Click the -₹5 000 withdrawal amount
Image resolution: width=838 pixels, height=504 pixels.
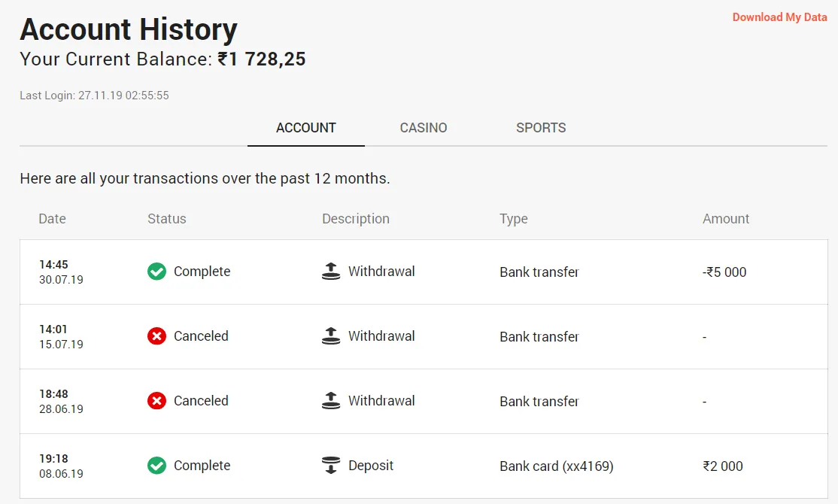724,272
